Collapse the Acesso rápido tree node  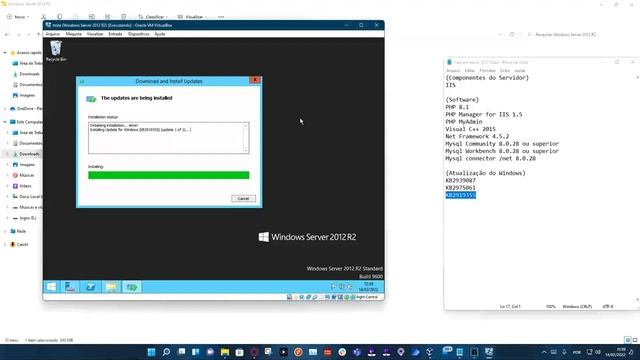[5, 53]
